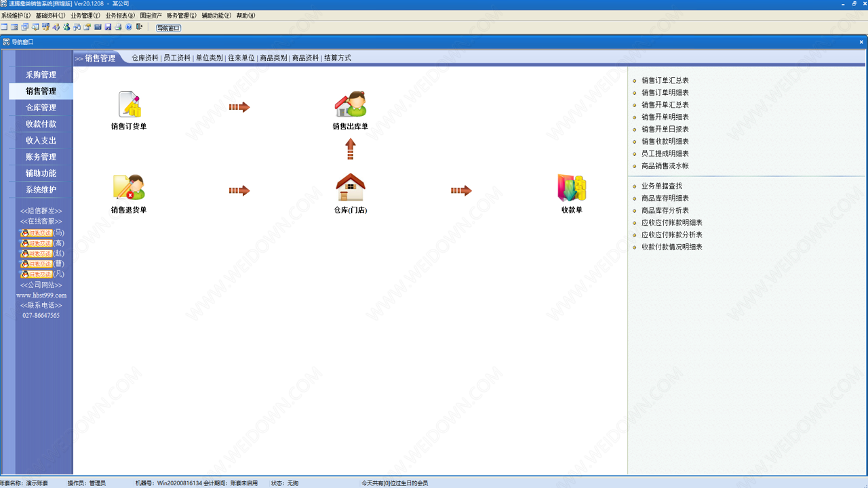Open the 结算方式 link

click(x=338, y=58)
